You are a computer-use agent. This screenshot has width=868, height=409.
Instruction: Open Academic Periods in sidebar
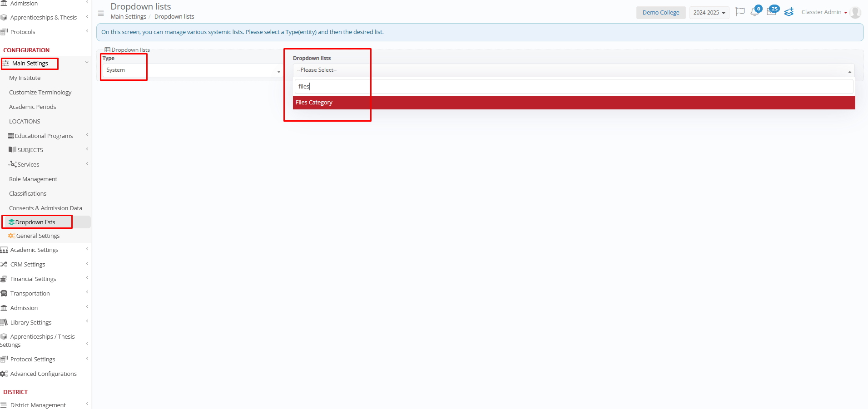tap(33, 107)
